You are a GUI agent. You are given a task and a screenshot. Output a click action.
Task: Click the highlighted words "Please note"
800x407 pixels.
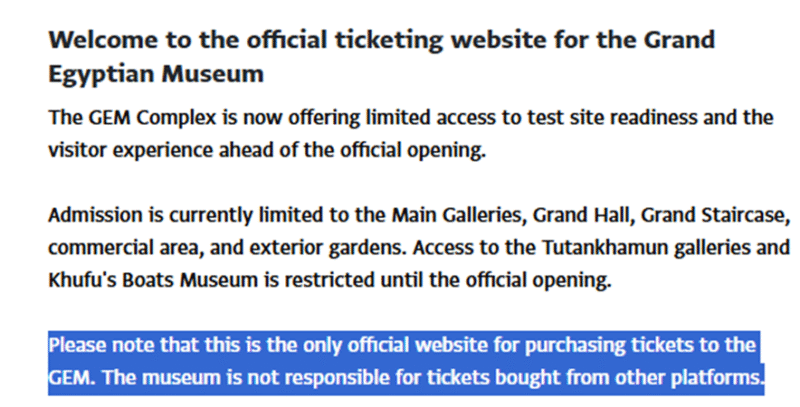coord(102,346)
